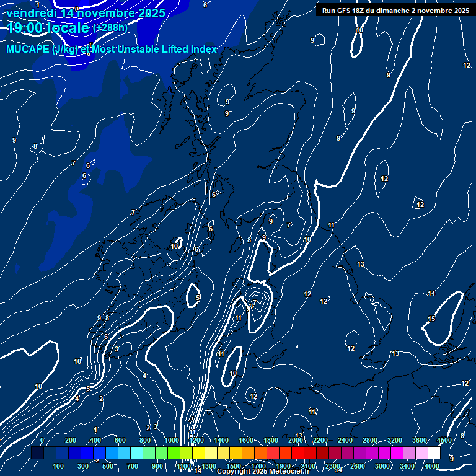Select the darkest navy swatch under 0
The image size is (476, 476).
[x=37, y=452]
